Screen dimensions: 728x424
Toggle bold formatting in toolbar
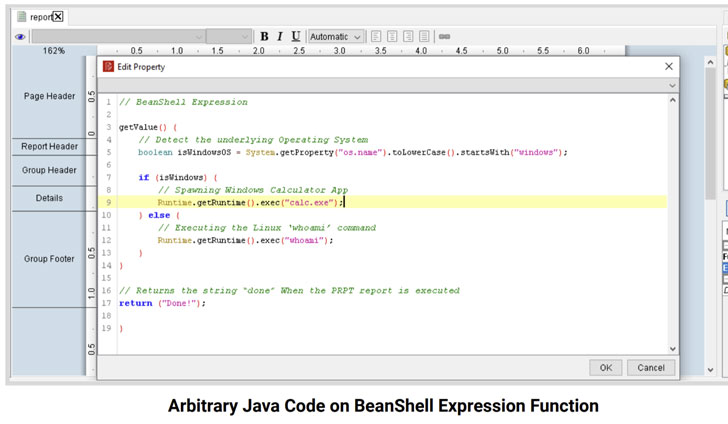click(264, 37)
